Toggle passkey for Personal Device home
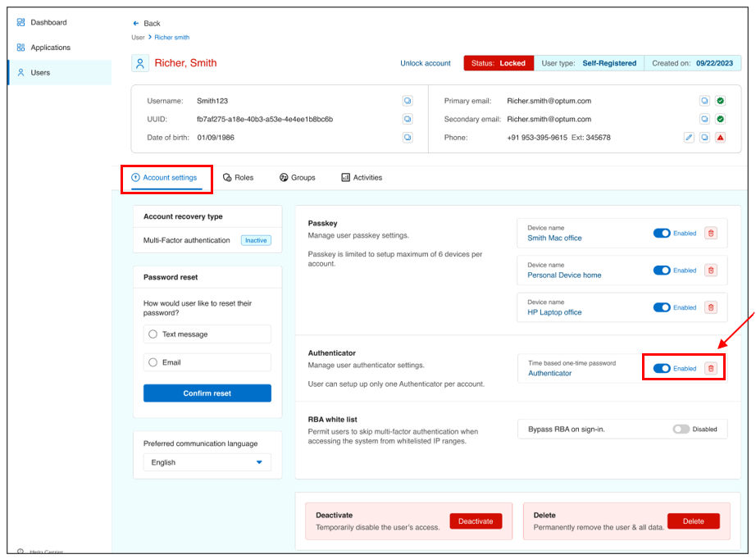Image resolution: width=756 pixels, height=559 pixels. coord(662,270)
